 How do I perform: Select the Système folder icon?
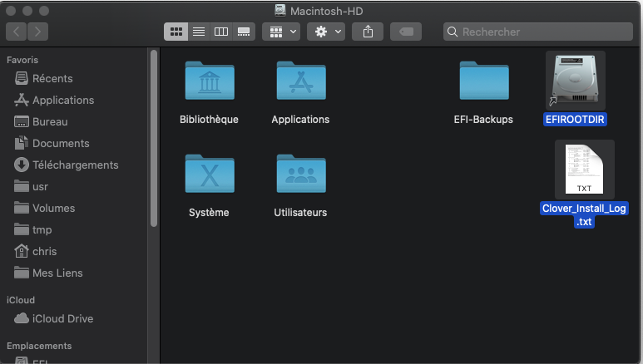210,174
